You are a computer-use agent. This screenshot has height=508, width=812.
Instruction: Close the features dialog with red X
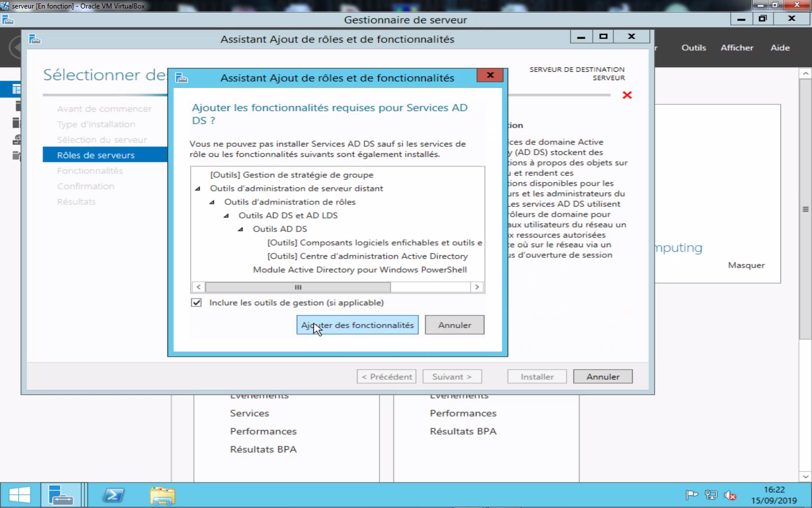coord(490,75)
